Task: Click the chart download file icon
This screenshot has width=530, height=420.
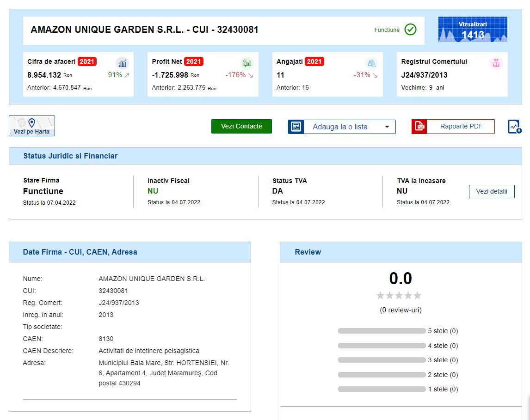Action: tap(514, 127)
